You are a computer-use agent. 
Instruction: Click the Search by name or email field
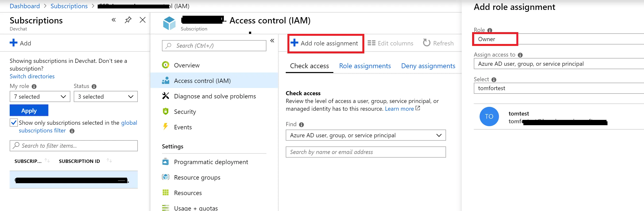[366, 152]
